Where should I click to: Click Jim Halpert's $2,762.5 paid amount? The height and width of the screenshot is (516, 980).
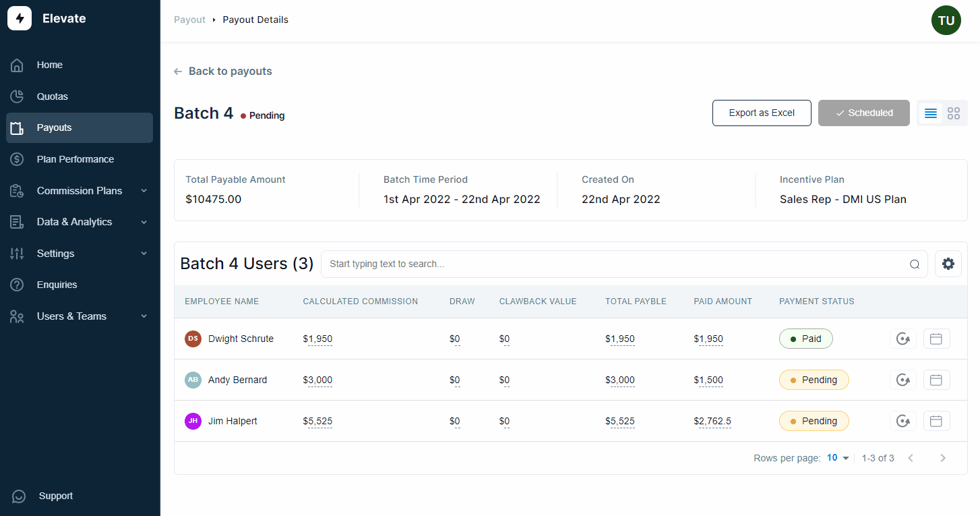point(712,421)
